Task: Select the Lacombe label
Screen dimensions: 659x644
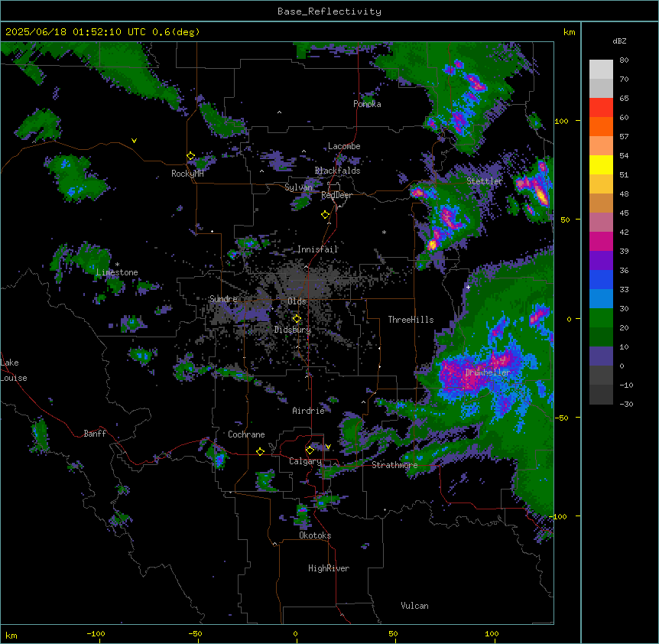Action: pyautogui.click(x=344, y=146)
